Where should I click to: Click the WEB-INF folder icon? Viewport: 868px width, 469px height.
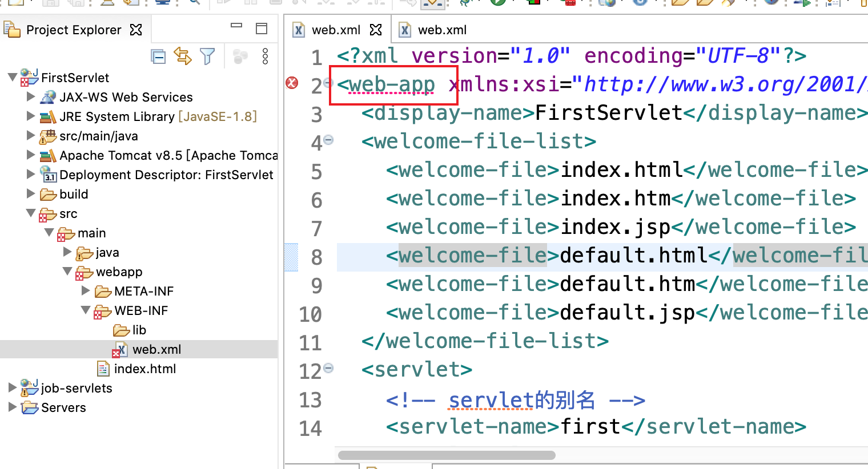click(x=103, y=312)
